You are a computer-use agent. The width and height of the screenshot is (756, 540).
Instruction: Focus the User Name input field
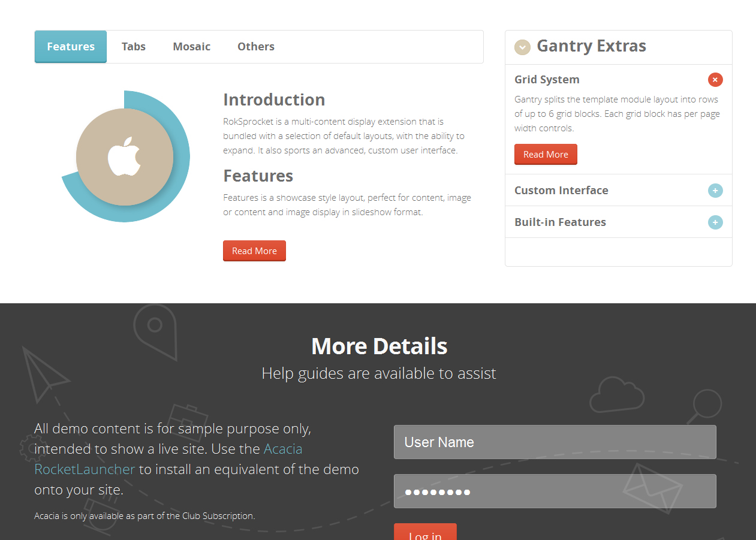pos(555,442)
